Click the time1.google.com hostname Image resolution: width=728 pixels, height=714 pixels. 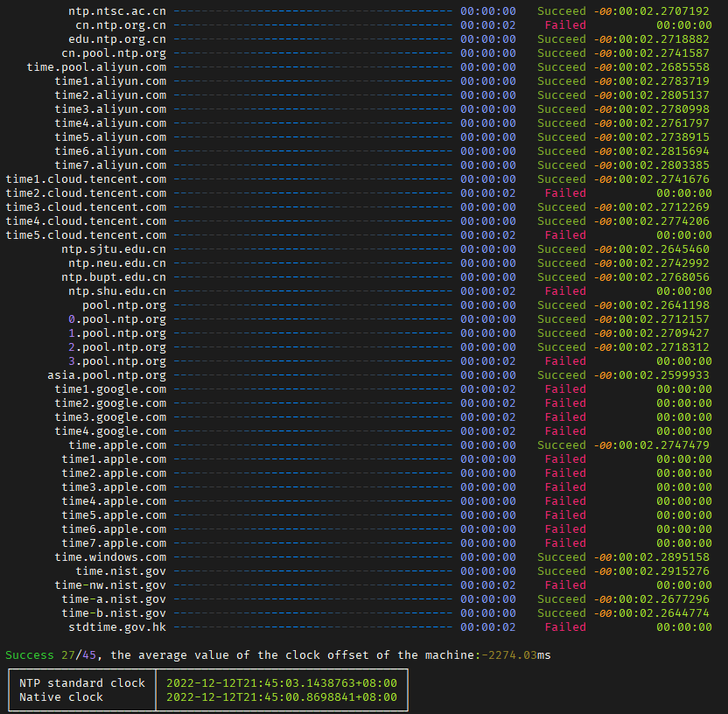(x=110, y=389)
